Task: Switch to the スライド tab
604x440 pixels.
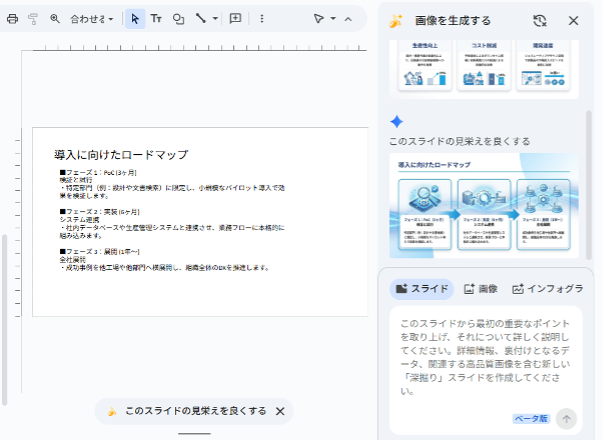Action: (422, 289)
